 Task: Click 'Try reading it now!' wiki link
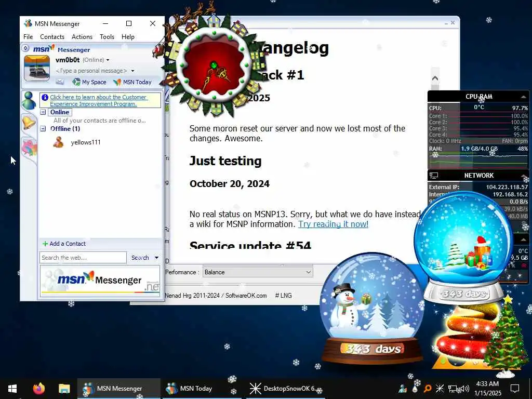[333, 224]
